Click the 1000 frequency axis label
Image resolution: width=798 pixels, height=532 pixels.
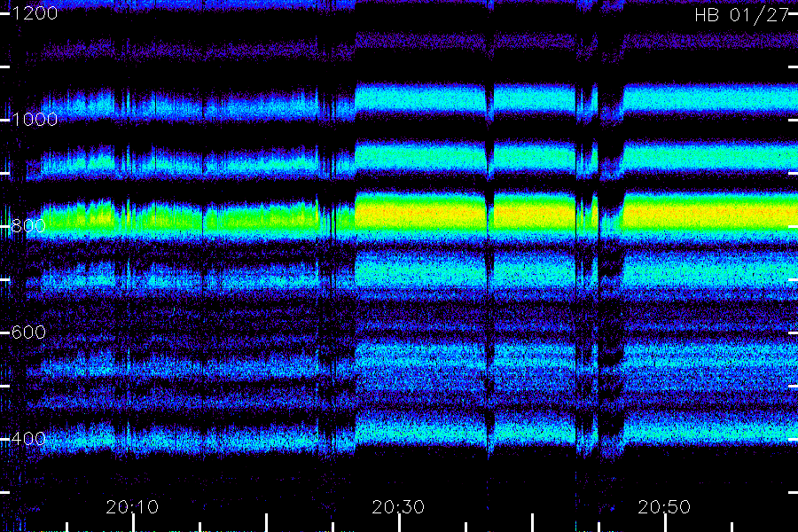(35, 120)
